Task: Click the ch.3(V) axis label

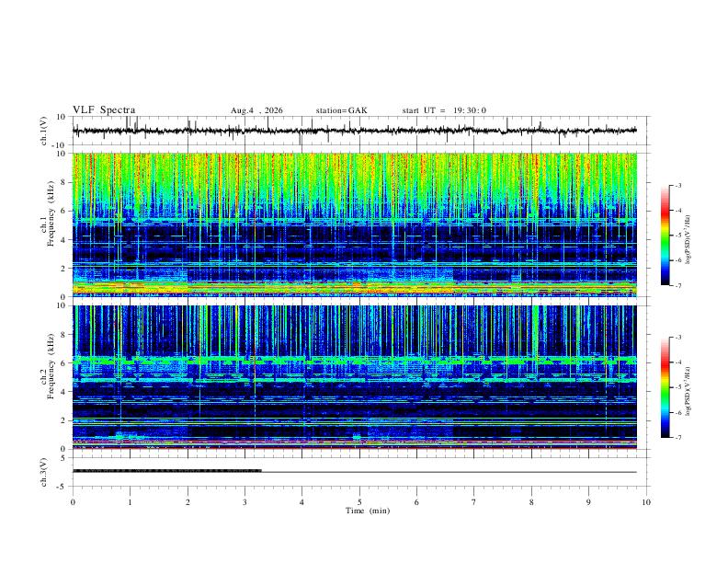Action: [x=43, y=472]
